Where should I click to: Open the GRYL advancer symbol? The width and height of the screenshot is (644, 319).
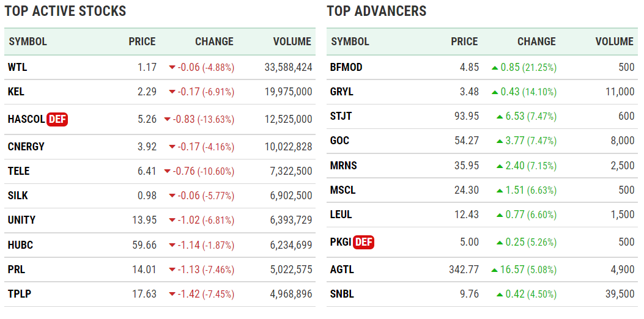pyautogui.click(x=341, y=92)
